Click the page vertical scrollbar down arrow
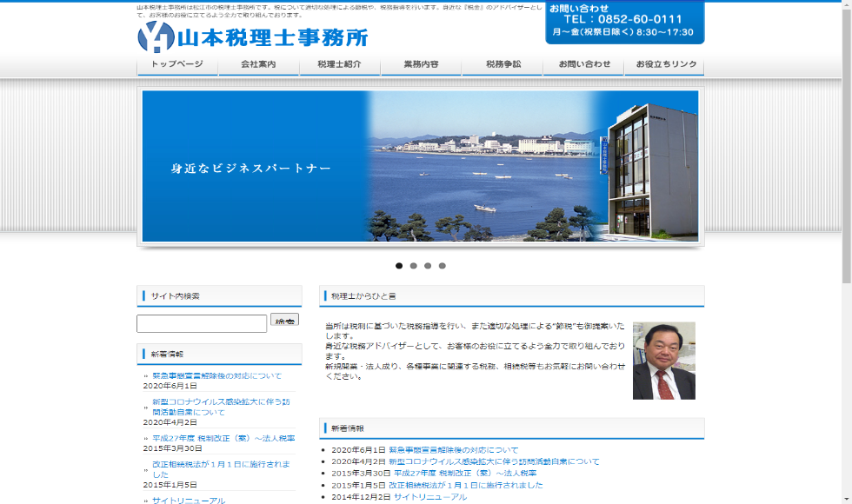Screen dimensions: 852x504 pyautogui.click(x=846, y=498)
